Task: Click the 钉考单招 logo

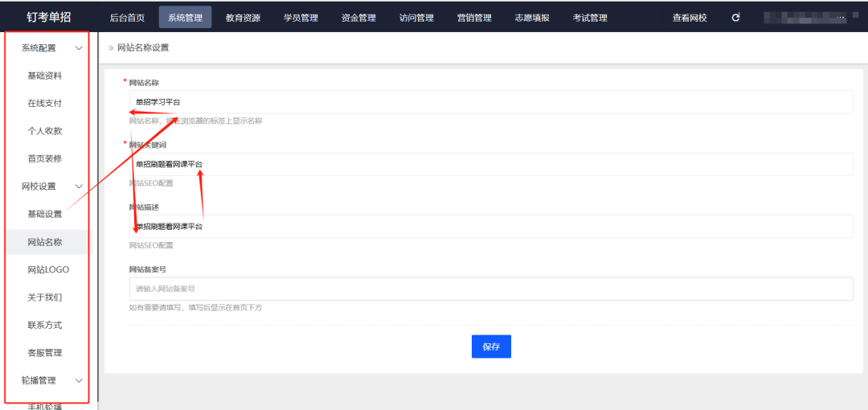Action: tap(48, 17)
